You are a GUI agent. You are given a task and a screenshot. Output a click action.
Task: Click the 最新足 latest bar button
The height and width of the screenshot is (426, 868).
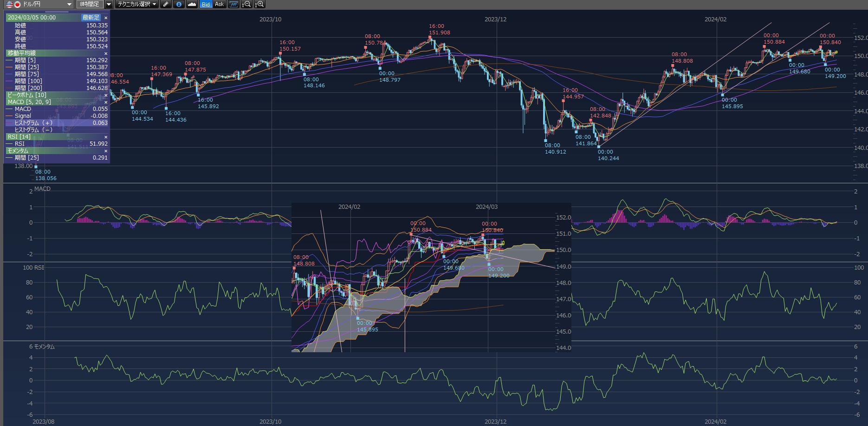91,18
